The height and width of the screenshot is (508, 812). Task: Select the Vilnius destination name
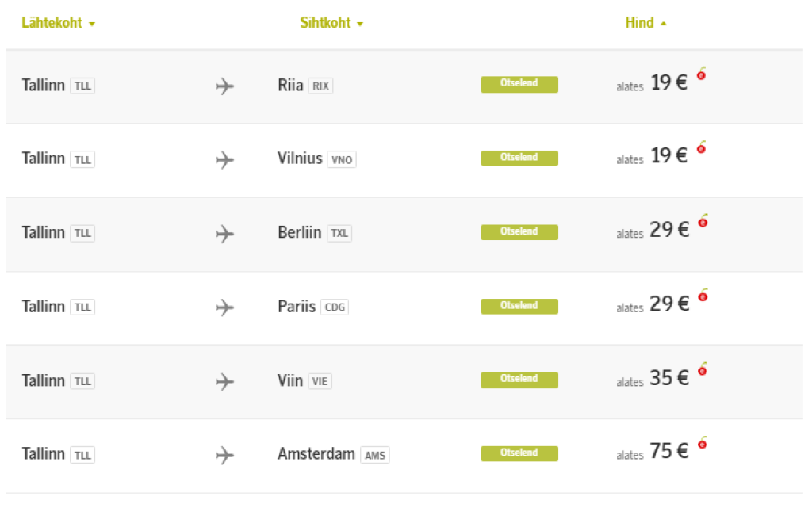coord(300,159)
